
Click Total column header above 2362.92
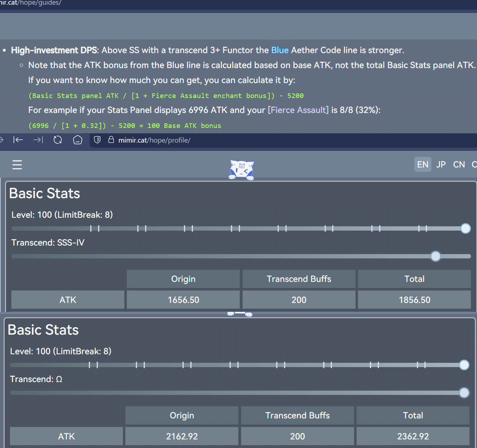(x=413, y=415)
